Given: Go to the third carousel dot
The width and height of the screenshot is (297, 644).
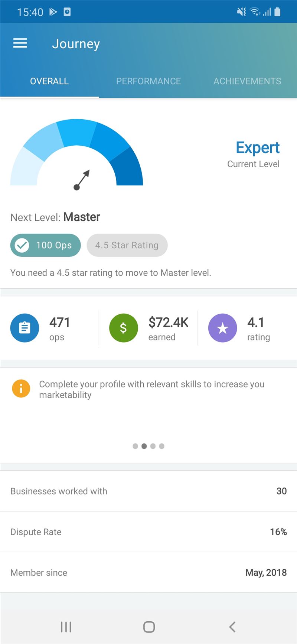Looking at the screenshot, I should coord(153,446).
